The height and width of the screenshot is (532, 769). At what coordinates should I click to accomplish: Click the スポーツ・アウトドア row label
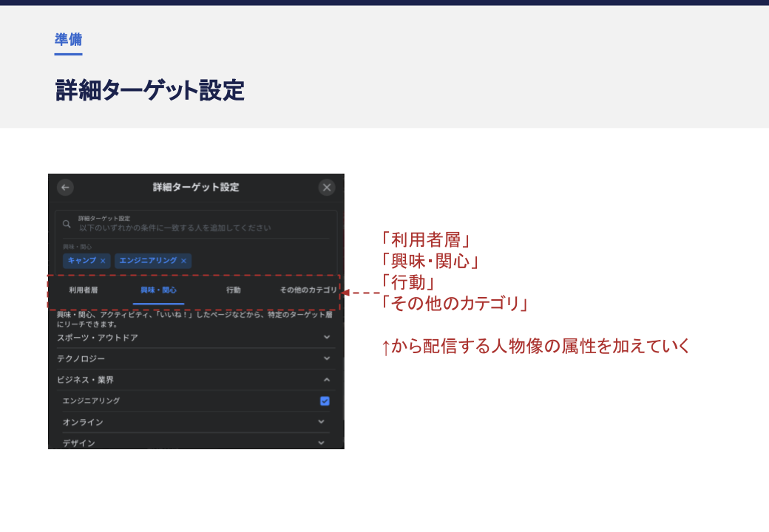pyautogui.click(x=97, y=338)
